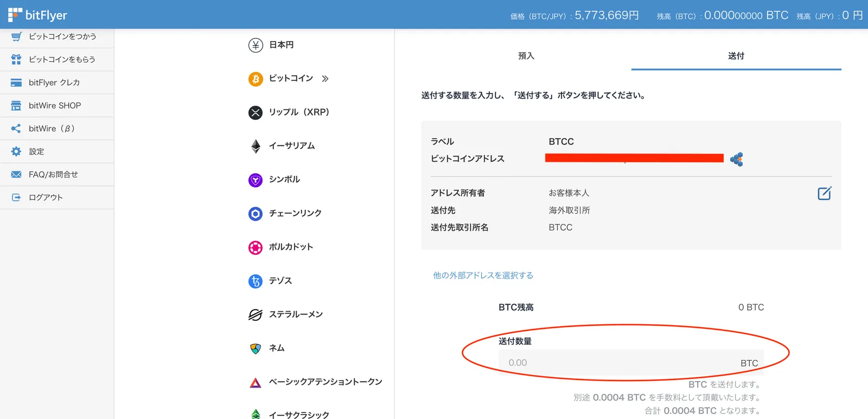This screenshot has height=419, width=868.
Task: Click 他の外部アドレスを選択する link
Action: [x=483, y=275]
